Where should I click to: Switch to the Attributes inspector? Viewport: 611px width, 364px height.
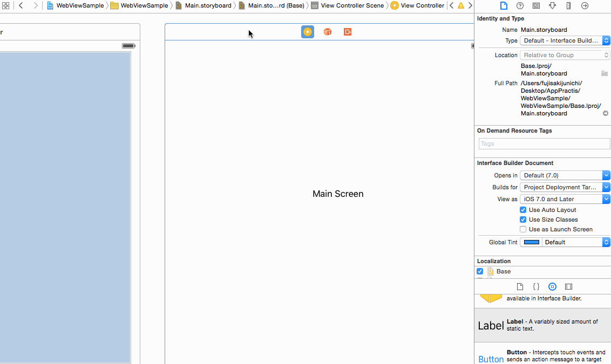pos(552,6)
